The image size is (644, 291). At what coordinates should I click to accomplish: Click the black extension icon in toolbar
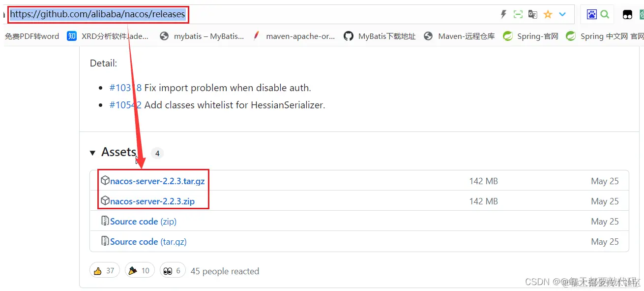coord(627,15)
